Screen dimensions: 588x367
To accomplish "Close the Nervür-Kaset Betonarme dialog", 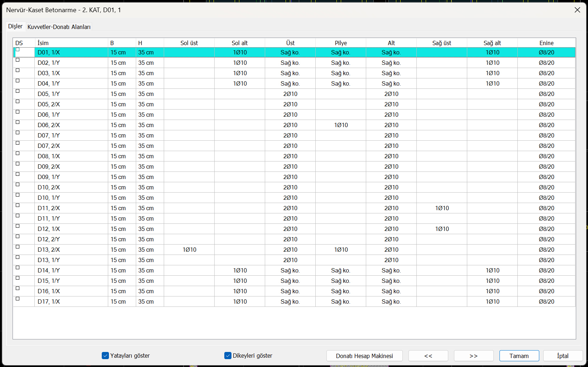I will pos(577,10).
